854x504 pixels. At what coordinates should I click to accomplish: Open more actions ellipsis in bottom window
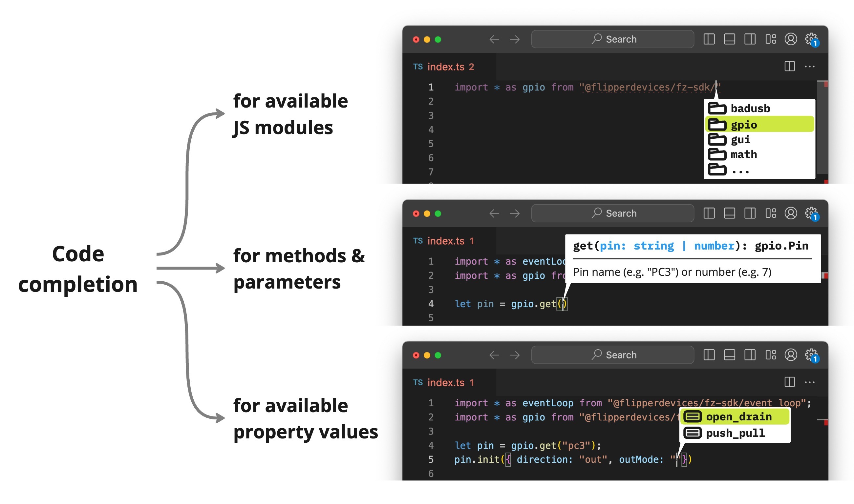(809, 382)
